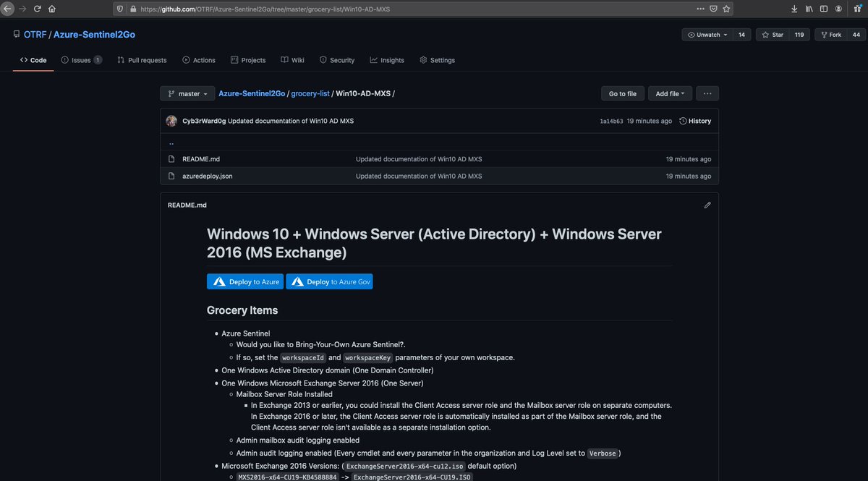Go to parent directory via the two dots
Image resolution: width=868 pixels, height=481 pixels.
pos(171,143)
